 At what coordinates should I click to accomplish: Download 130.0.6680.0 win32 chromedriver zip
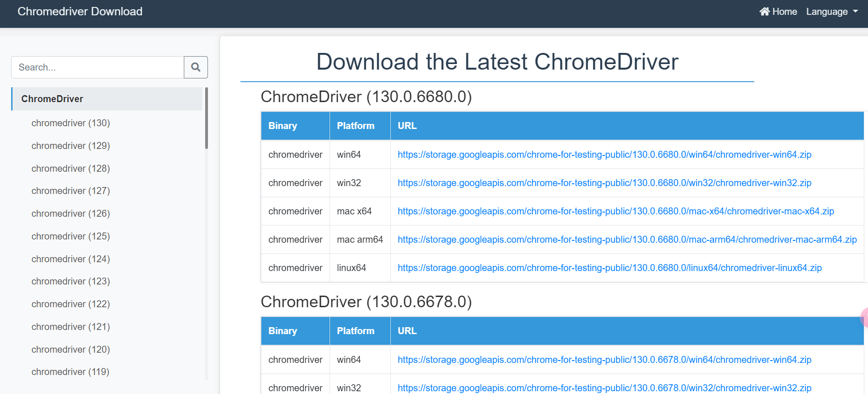(604, 183)
